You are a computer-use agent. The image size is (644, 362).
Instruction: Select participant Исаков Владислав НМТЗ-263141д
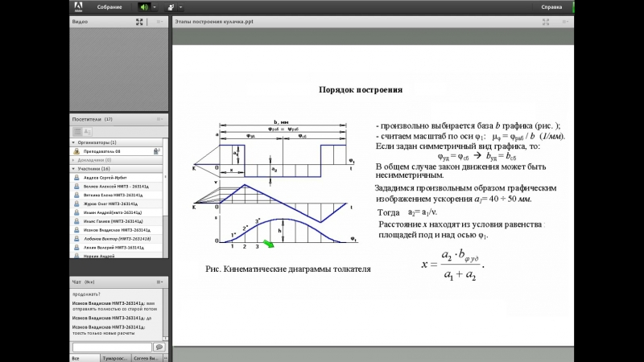[x=116, y=230]
